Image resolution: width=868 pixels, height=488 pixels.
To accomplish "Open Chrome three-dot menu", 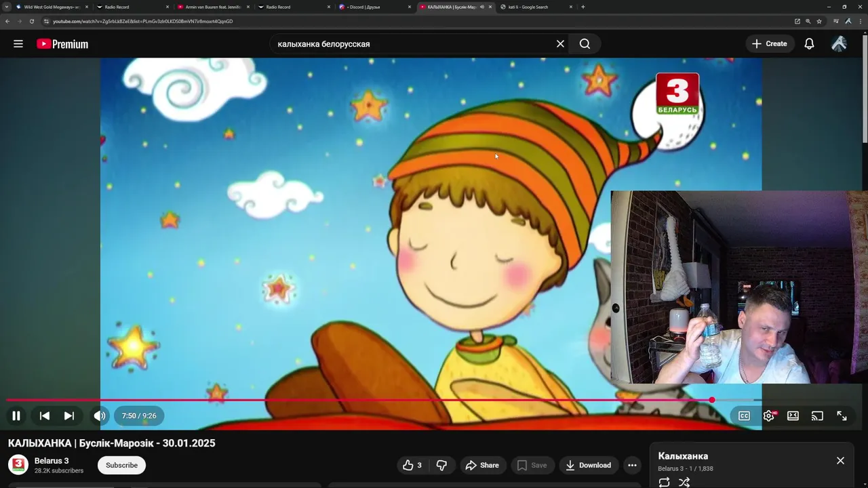I will [861, 21].
